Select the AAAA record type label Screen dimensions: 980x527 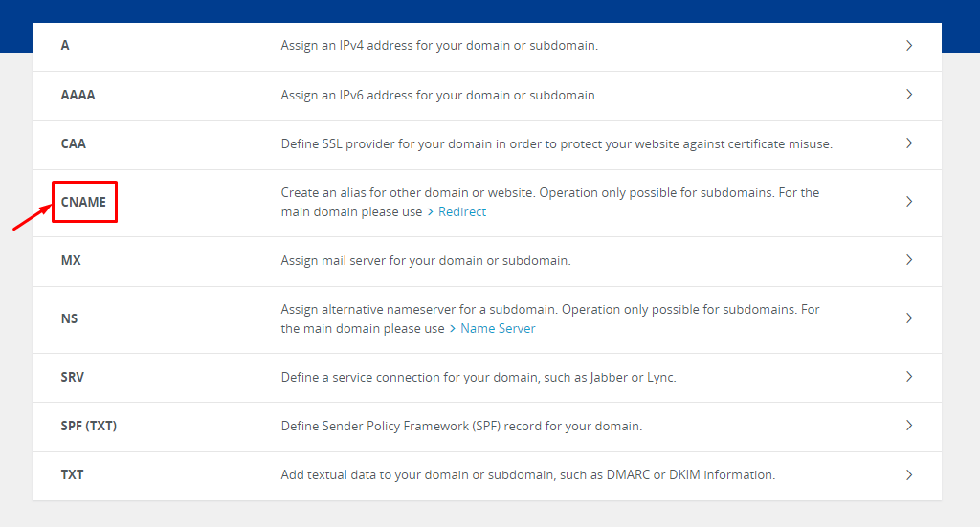pos(78,96)
